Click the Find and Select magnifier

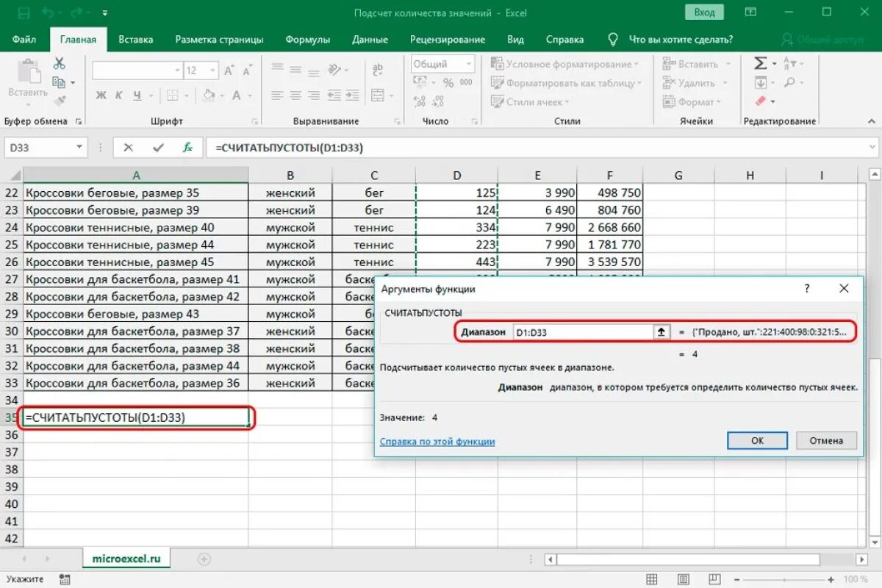(x=791, y=83)
